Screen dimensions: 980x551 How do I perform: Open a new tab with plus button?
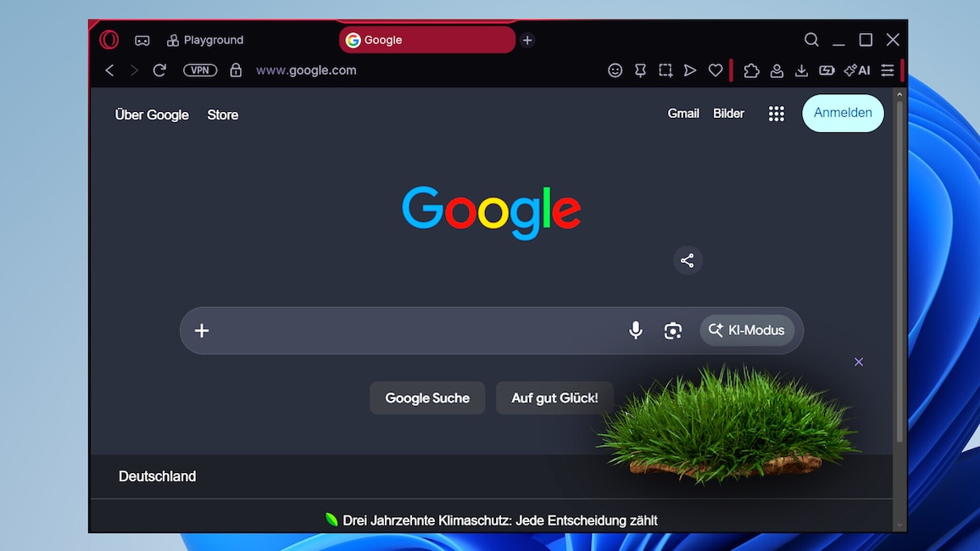[527, 40]
